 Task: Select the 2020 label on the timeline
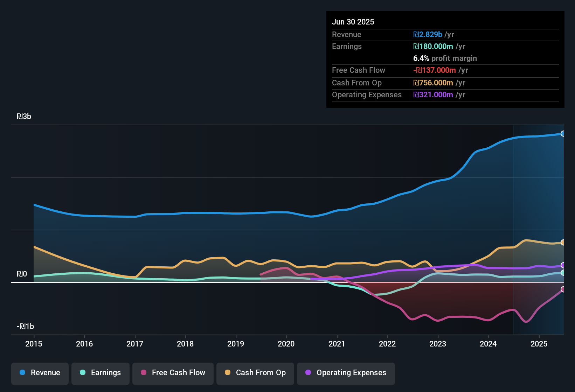pyautogui.click(x=286, y=344)
